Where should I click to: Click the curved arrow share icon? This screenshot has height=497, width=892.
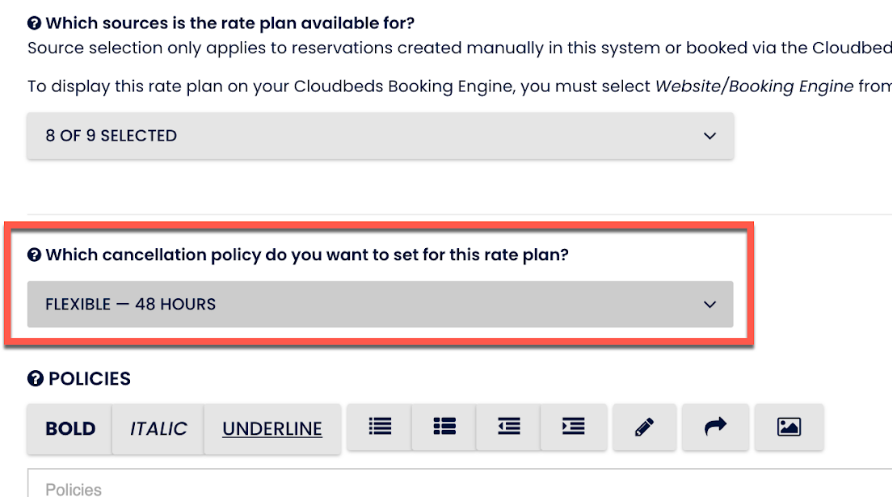click(715, 428)
